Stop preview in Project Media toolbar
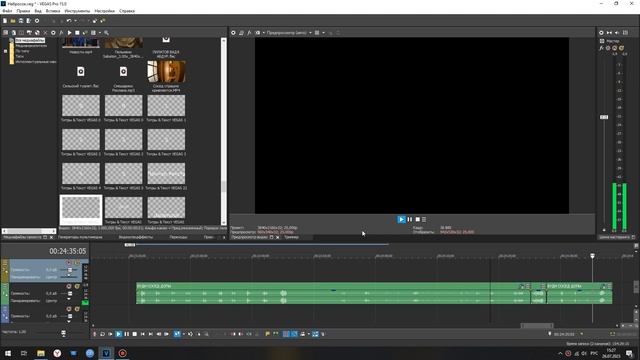 (x=77, y=33)
